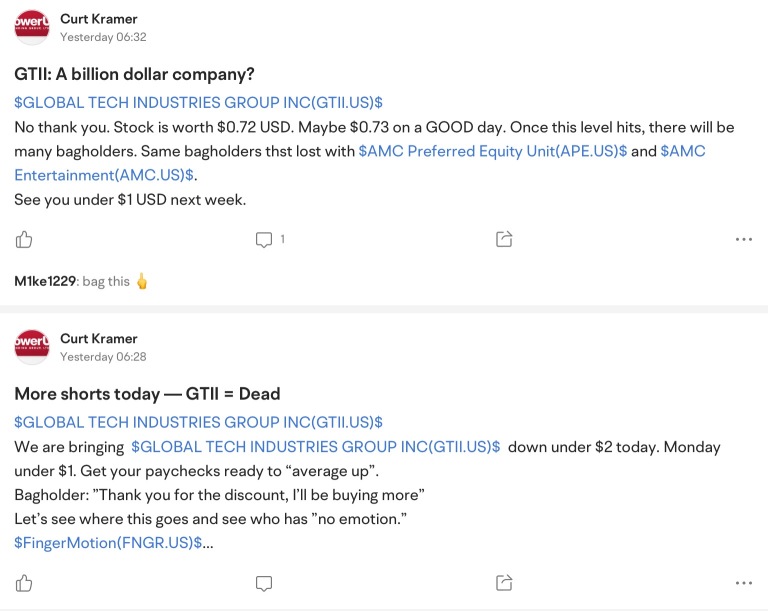Open more options for the billion dollar post

[x=743, y=239]
